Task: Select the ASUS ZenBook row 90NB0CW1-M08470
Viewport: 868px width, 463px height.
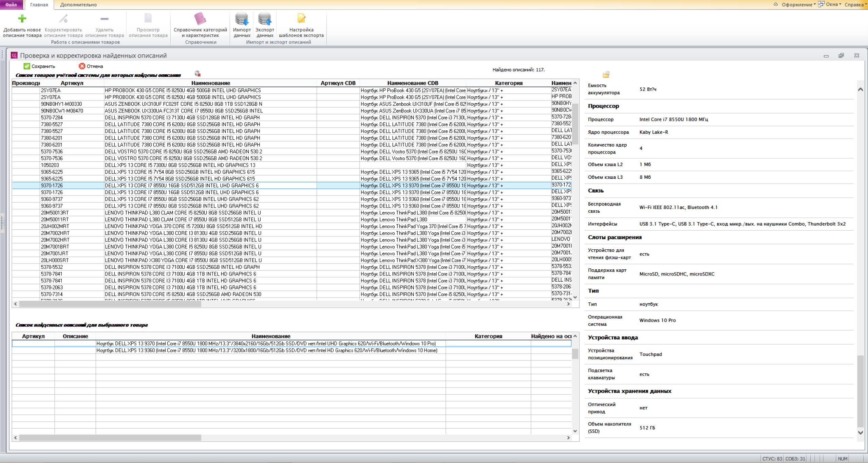Action: (x=292, y=111)
